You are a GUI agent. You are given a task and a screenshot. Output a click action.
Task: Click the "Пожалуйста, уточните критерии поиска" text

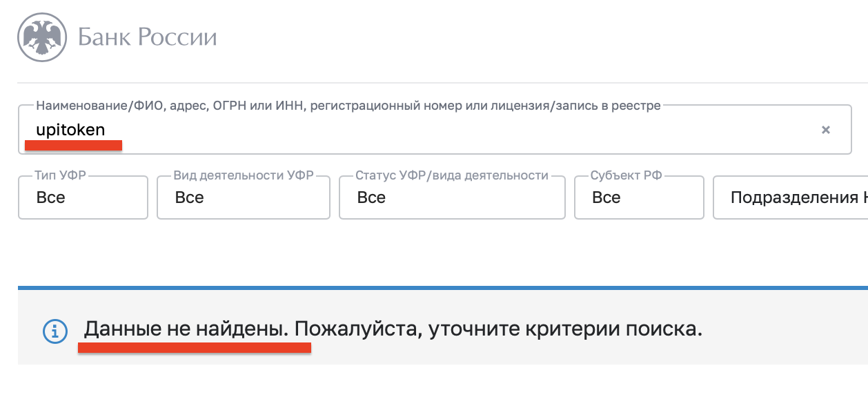498,329
